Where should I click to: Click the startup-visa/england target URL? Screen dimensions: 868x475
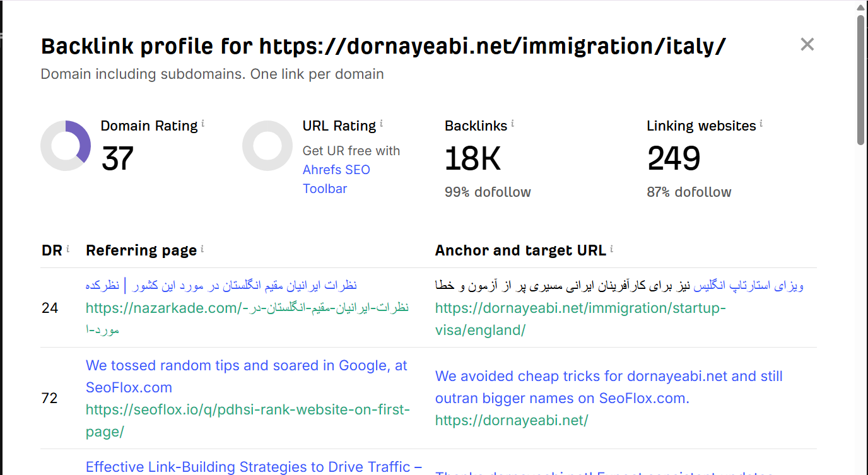pyautogui.click(x=580, y=319)
